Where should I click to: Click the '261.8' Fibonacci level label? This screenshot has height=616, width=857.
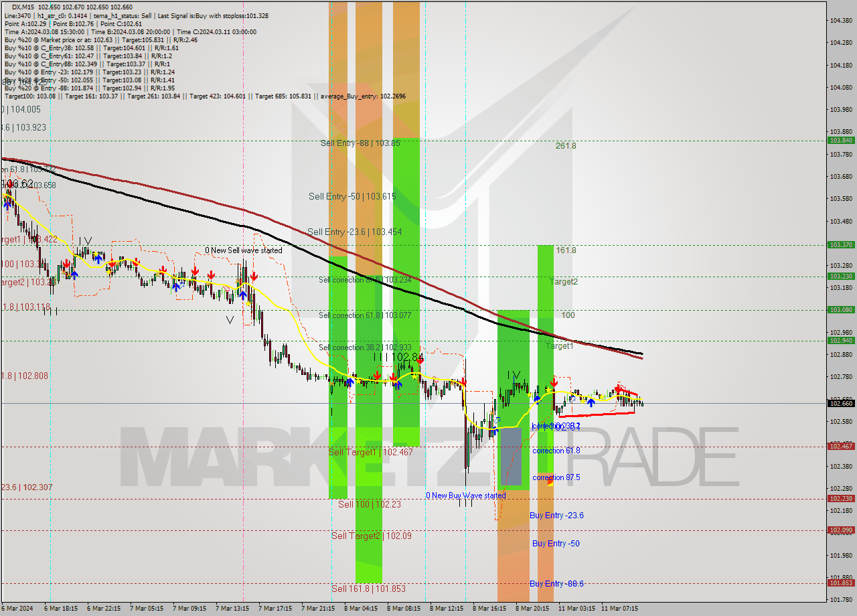coord(566,145)
